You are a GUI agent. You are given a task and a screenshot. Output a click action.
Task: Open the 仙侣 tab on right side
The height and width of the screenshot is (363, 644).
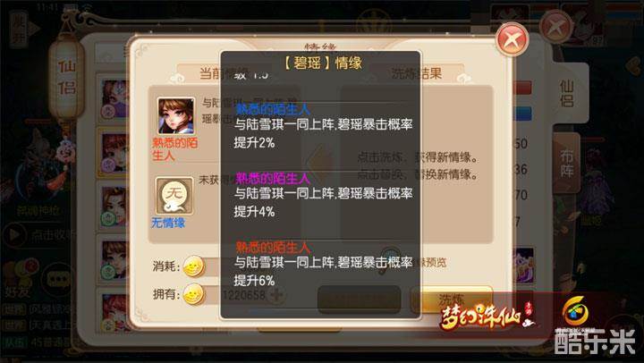point(567,93)
